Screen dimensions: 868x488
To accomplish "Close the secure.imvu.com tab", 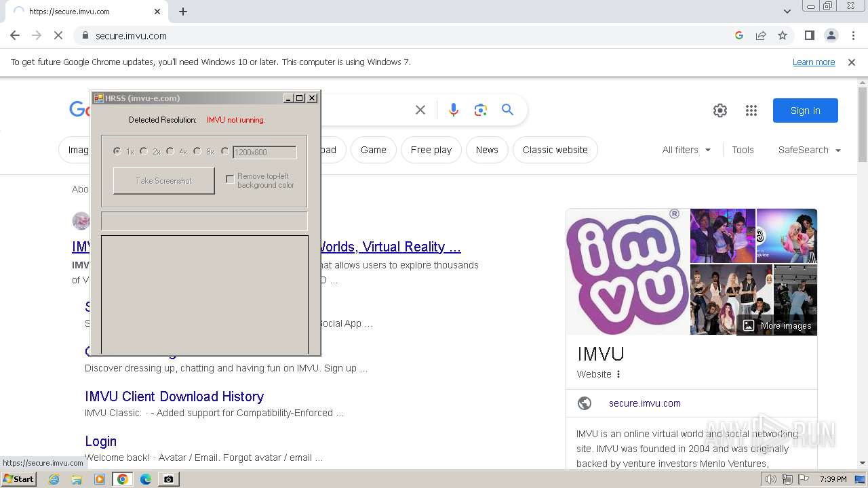I will tap(157, 12).
